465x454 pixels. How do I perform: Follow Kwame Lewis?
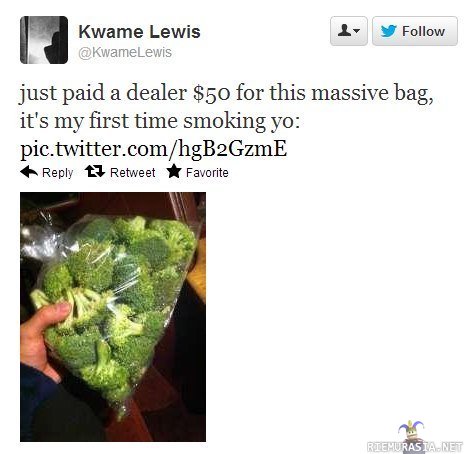(415, 31)
